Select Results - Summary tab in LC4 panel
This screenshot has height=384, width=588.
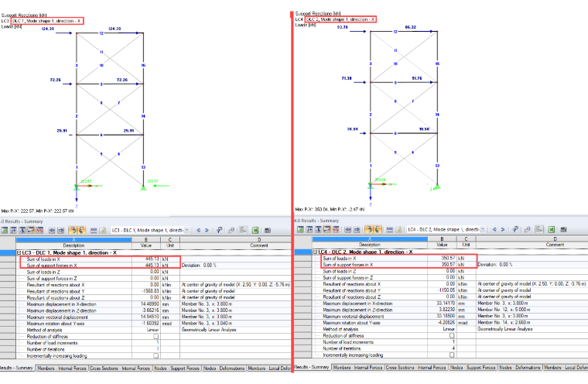click(312, 367)
